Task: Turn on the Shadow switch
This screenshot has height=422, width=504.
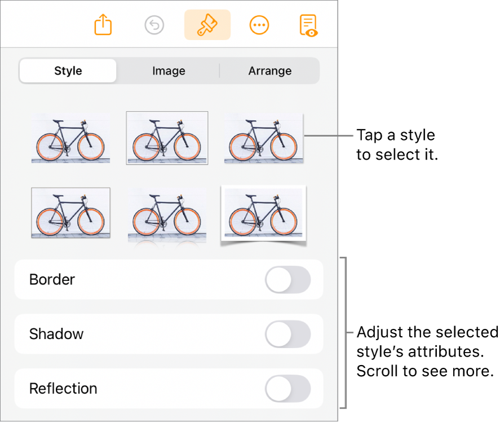Action: 288,334
